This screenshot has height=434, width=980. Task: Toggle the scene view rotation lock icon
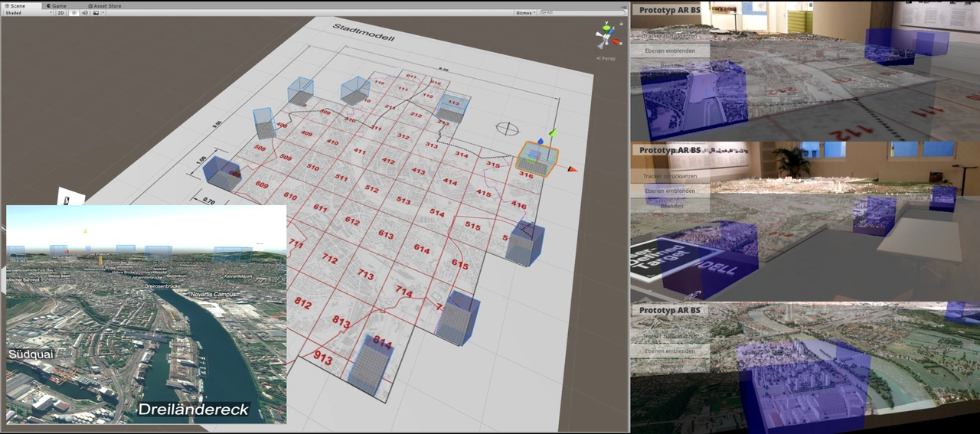click(622, 24)
